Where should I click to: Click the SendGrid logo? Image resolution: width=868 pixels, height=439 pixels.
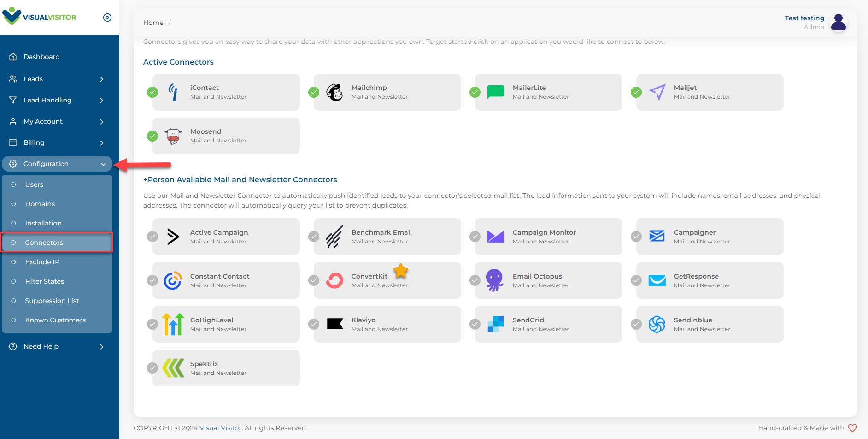pyautogui.click(x=496, y=324)
